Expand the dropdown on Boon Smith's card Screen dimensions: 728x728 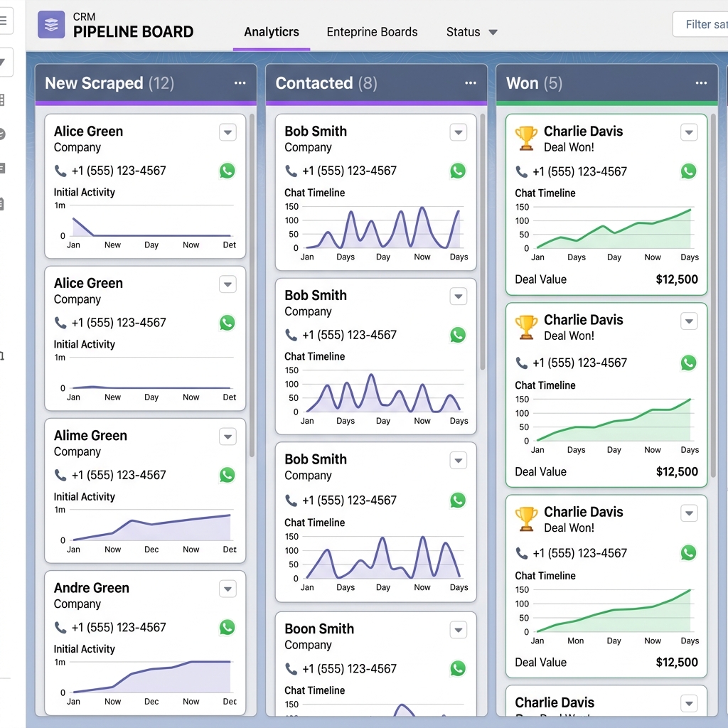click(459, 630)
